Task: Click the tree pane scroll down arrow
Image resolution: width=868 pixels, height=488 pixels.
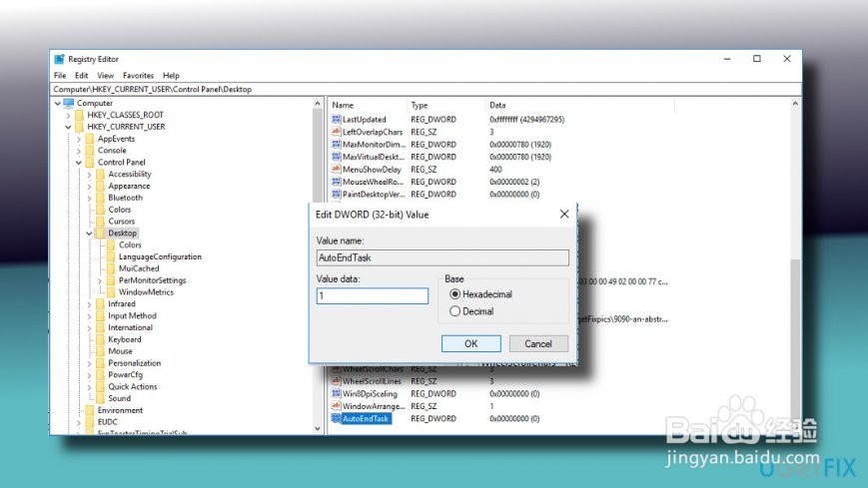Action: [x=318, y=428]
